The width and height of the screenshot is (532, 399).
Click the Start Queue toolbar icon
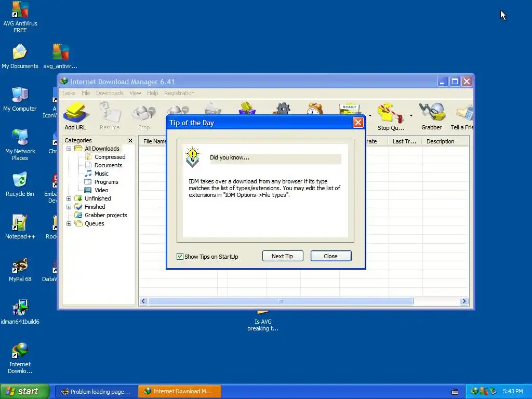click(x=350, y=109)
